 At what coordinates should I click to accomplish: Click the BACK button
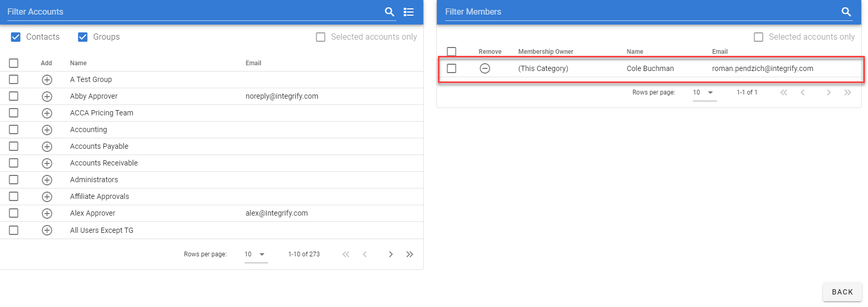[842, 292]
